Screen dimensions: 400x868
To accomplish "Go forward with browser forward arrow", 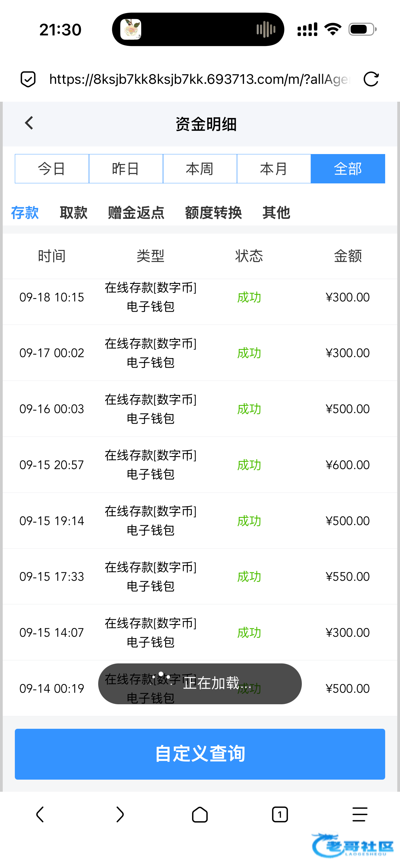I will (120, 814).
